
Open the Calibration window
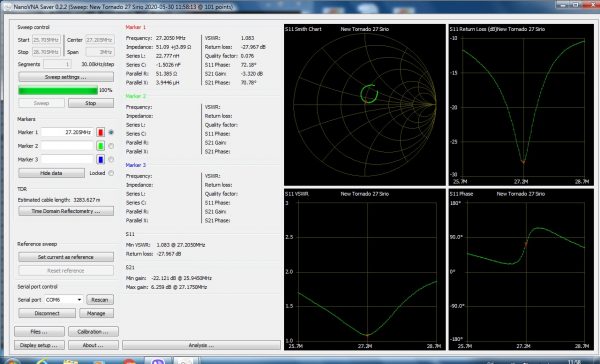point(93,331)
